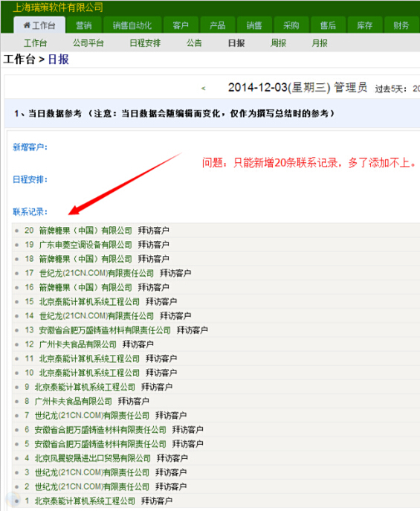Select the 库存 tab
The width and height of the screenshot is (420, 511).
tap(365, 25)
